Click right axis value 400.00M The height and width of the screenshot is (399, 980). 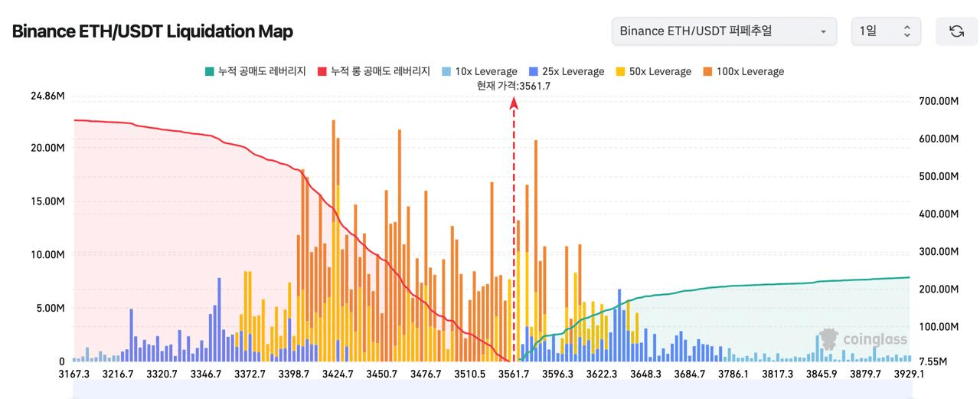pyautogui.click(x=938, y=214)
